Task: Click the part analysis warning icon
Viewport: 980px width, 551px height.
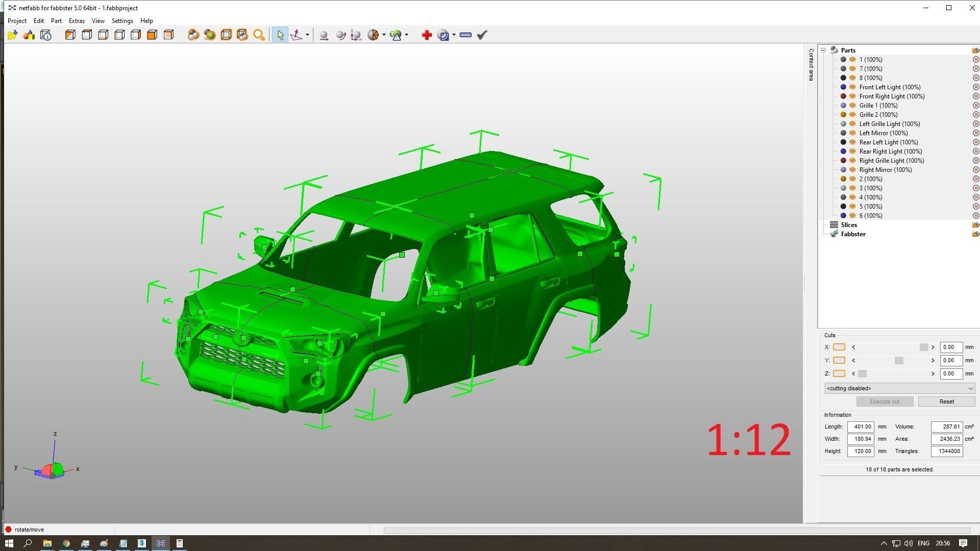Action: pos(396,35)
